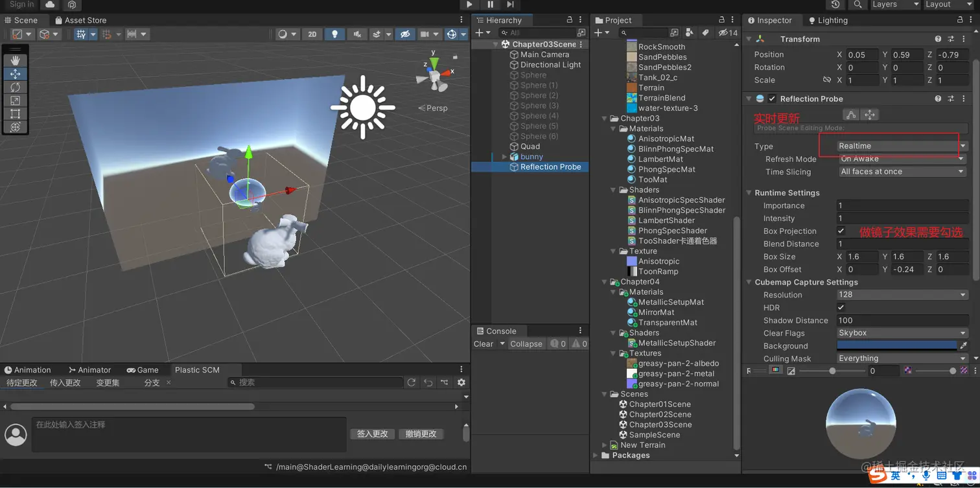Open the Time Slicing dropdown
Image resolution: width=980 pixels, height=488 pixels.
point(902,172)
